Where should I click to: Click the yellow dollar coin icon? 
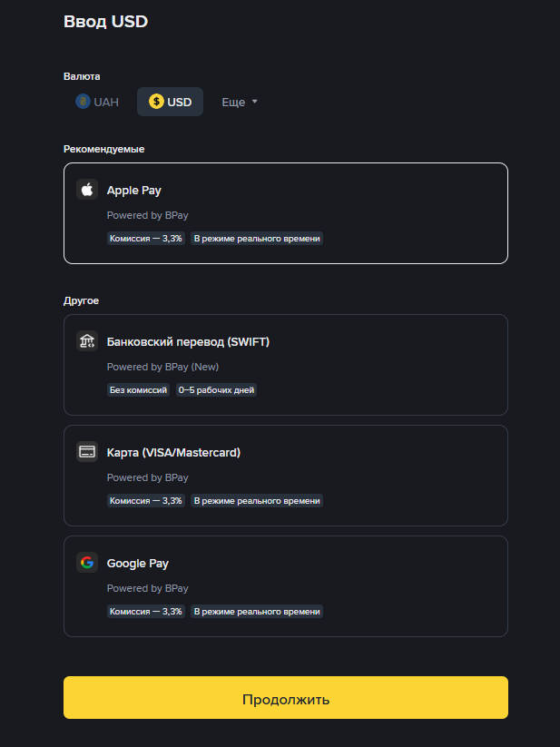pyautogui.click(x=156, y=102)
